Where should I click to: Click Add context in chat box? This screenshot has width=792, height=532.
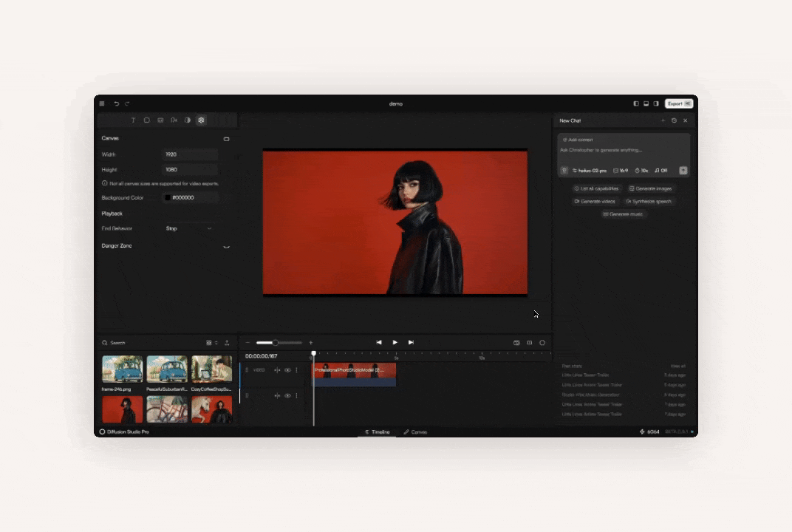tap(578, 140)
